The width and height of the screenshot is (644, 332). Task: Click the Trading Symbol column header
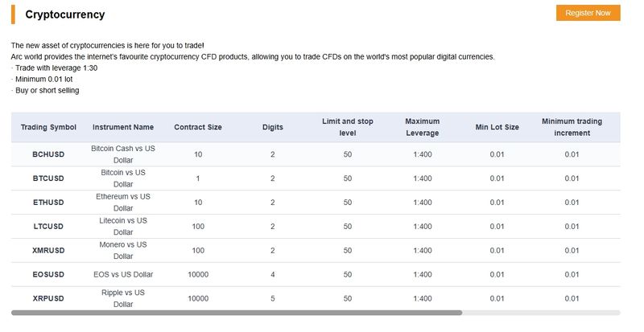pos(48,127)
